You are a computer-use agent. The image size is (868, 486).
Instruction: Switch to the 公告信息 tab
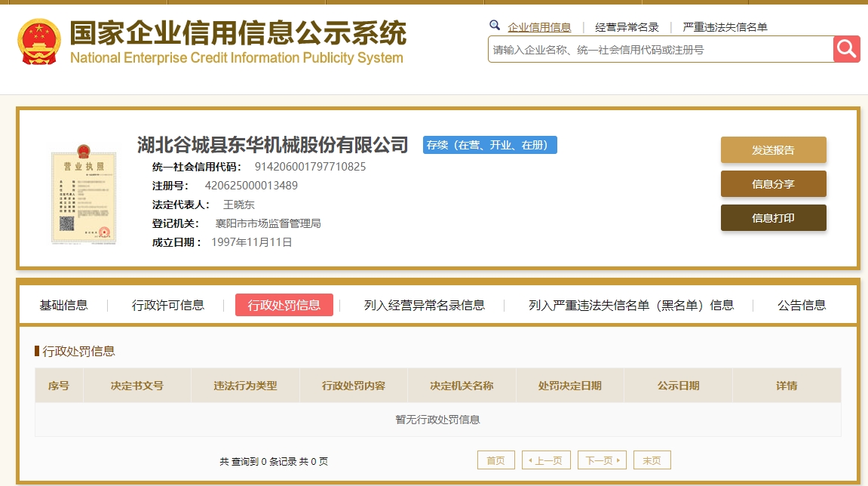802,305
